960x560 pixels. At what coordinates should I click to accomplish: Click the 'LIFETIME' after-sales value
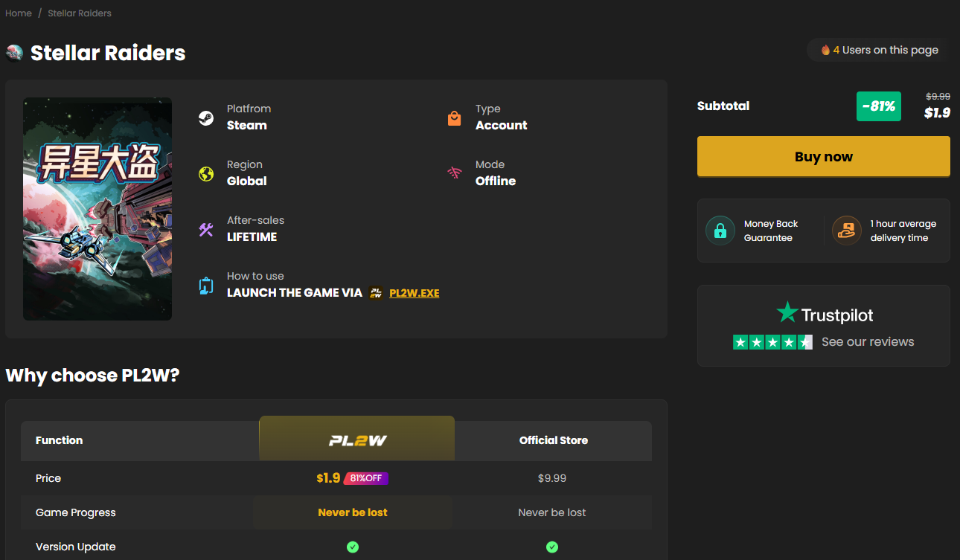252,236
